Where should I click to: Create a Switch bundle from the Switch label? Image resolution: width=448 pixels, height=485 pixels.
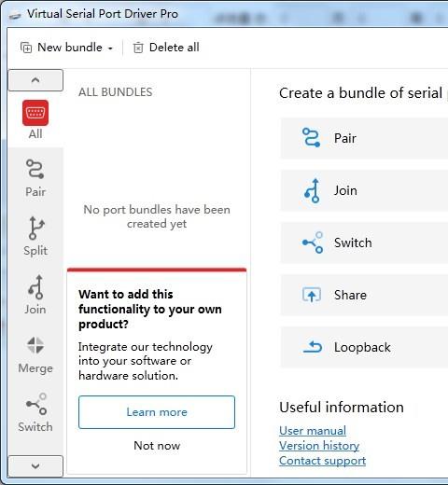coord(353,242)
